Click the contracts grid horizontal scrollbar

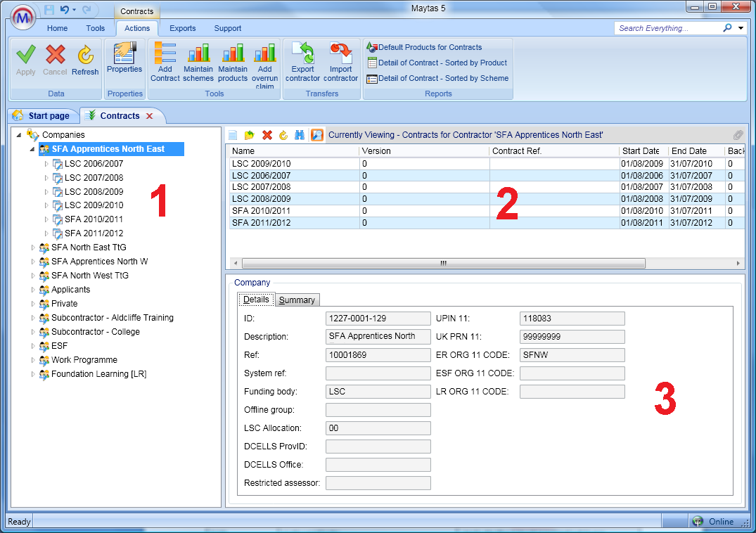click(443, 263)
